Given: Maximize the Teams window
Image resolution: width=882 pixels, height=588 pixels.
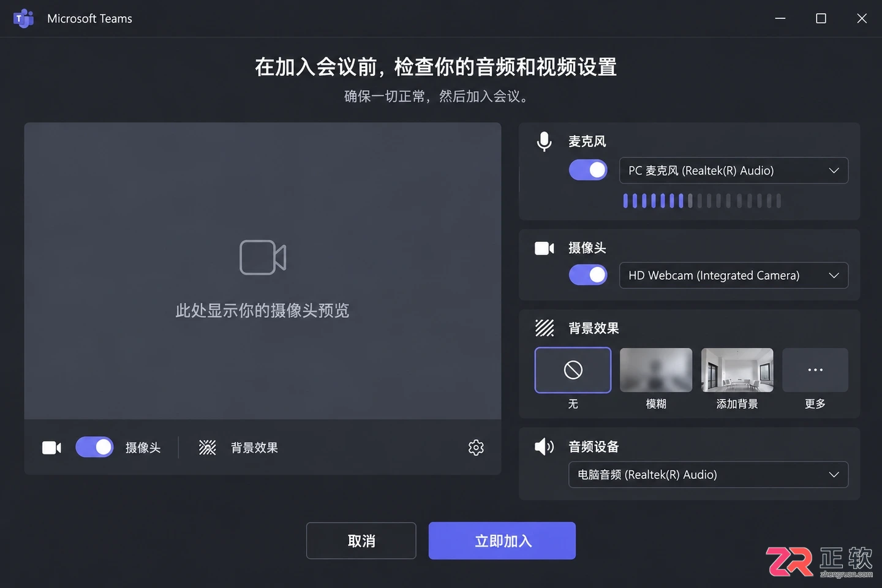Looking at the screenshot, I should point(821,18).
